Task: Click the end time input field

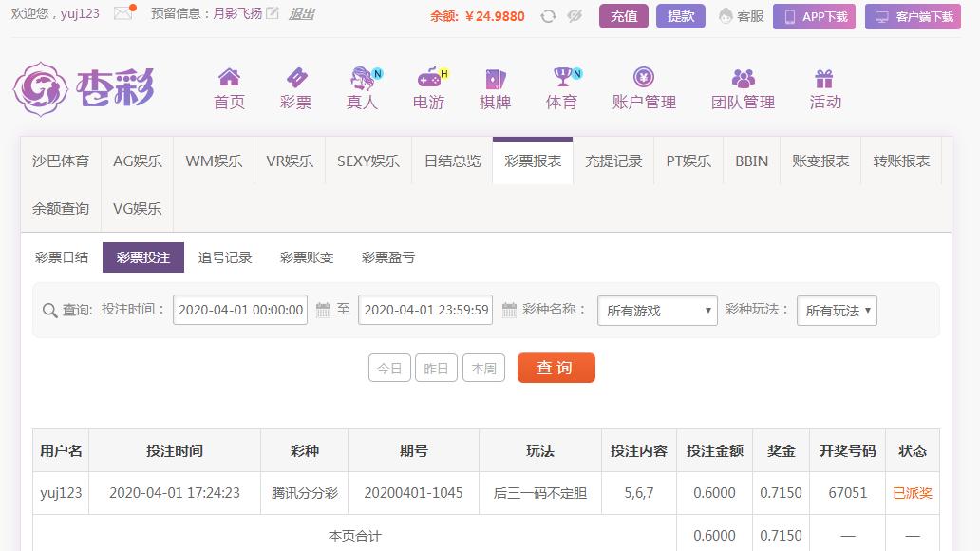Action: 425,310
